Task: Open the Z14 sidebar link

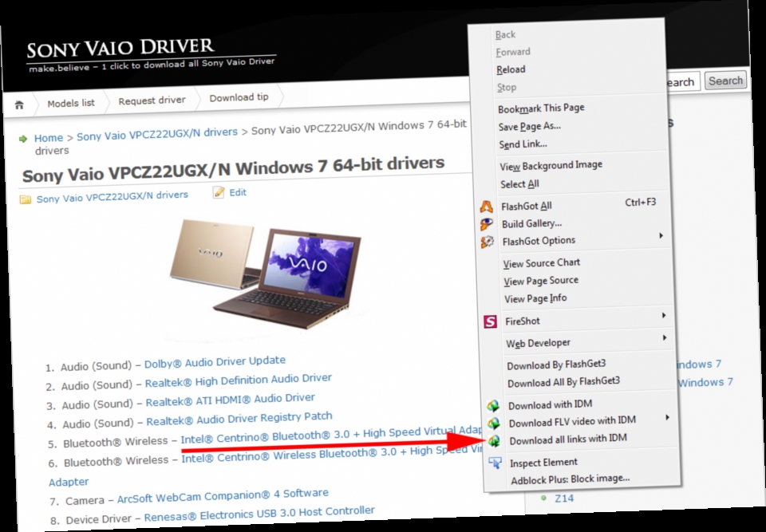Action: coord(564,499)
